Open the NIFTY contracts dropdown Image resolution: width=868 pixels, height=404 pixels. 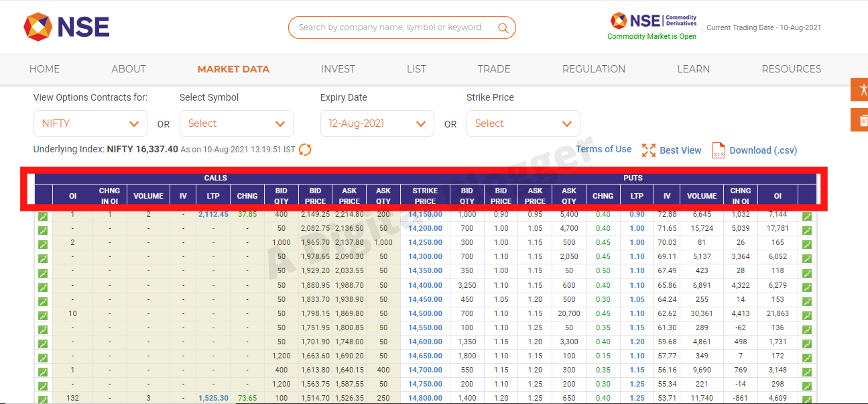click(x=90, y=123)
